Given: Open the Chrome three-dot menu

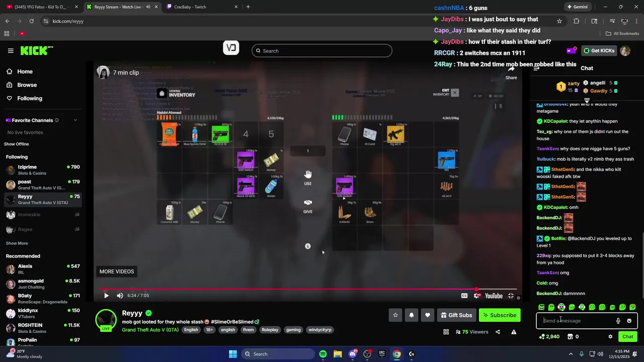Looking at the screenshot, I should click(x=636, y=21).
